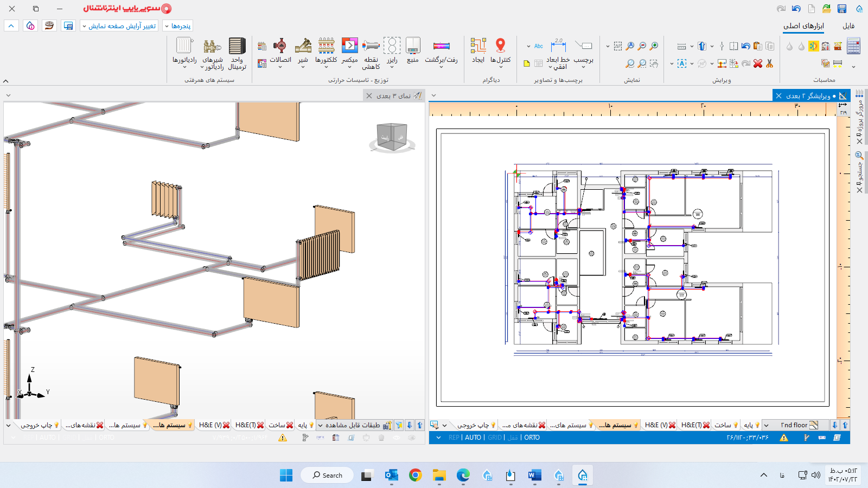Open the Collectors (کلکتورها) tool

[x=326, y=47]
